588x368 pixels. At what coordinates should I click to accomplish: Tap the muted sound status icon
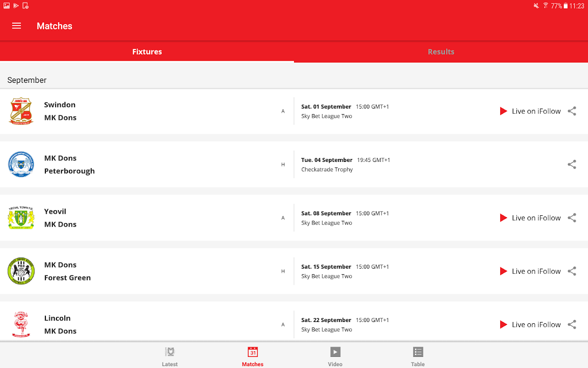tap(536, 6)
